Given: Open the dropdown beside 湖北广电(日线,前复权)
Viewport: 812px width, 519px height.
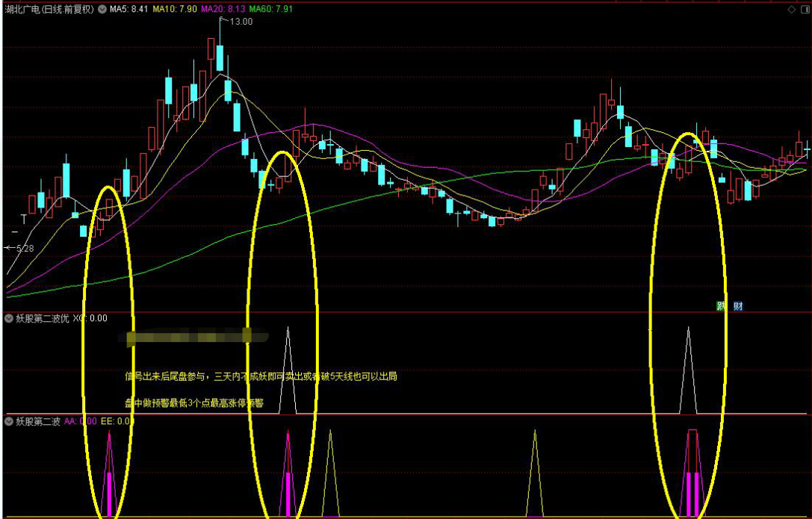Looking at the screenshot, I should click(x=102, y=9).
